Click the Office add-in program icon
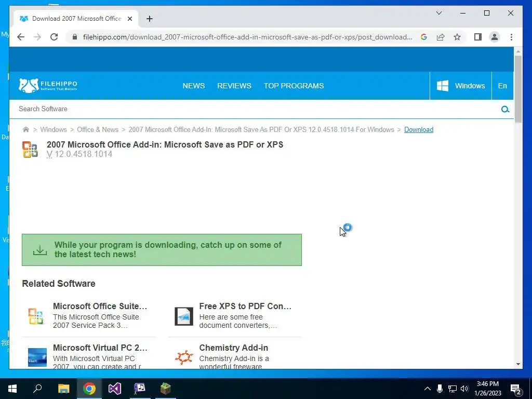The width and height of the screenshot is (532, 399). (30, 150)
